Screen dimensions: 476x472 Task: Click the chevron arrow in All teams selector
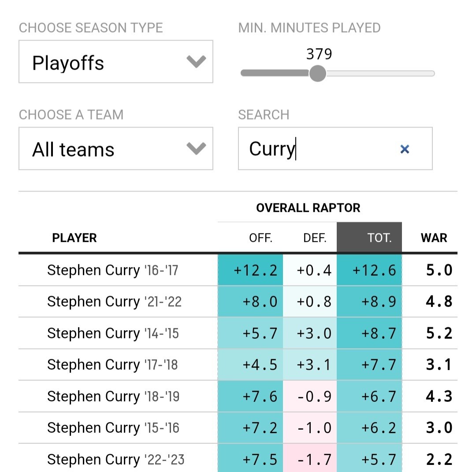(x=196, y=149)
